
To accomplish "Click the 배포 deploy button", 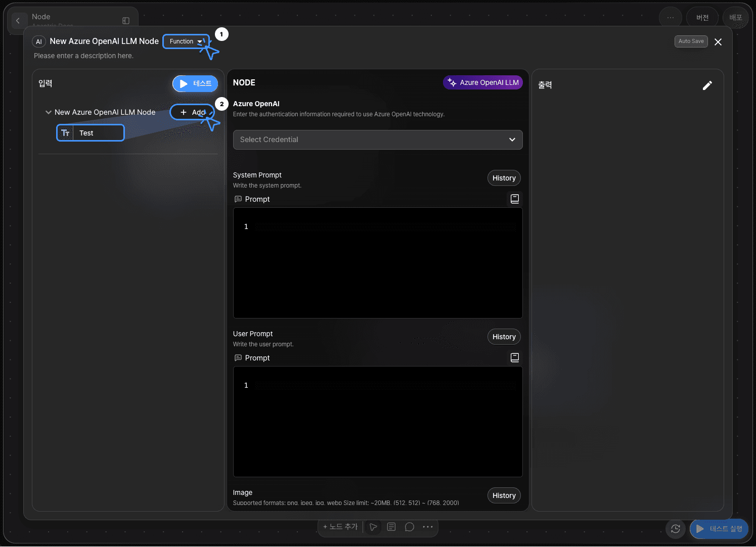I will click(736, 18).
